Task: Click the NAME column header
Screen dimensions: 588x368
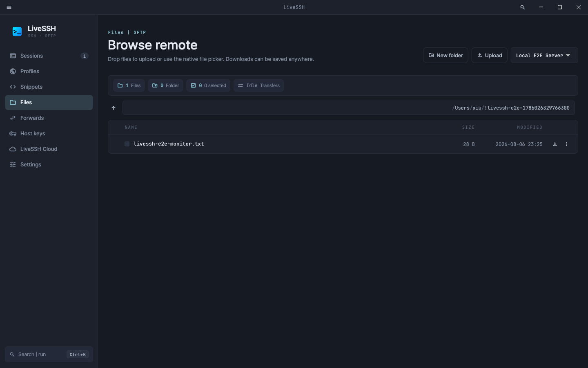Action: [131, 128]
